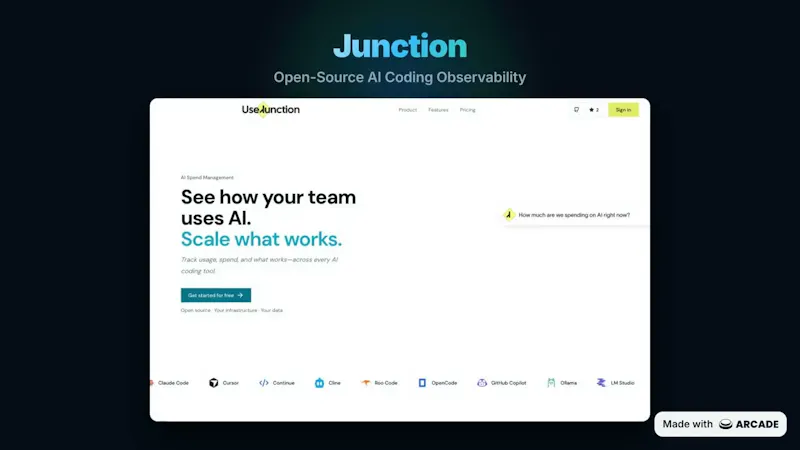800x450 pixels.
Task: Click Get started for free button
Action: [x=216, y=295]
